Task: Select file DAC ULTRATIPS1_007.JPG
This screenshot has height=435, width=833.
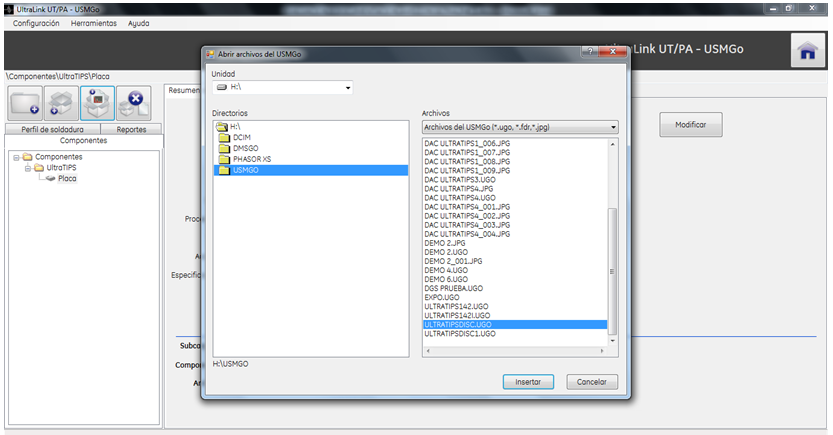Action: click(467, 152)
